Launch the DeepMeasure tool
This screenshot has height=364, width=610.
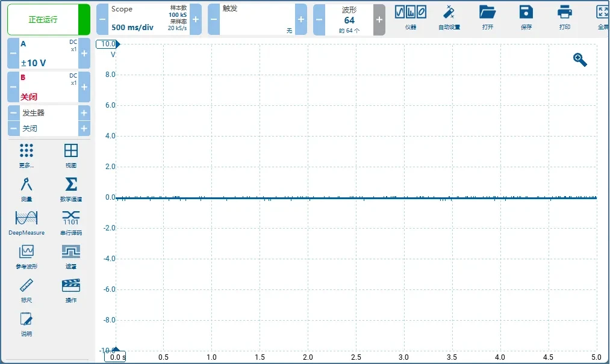tap(26, 222)
